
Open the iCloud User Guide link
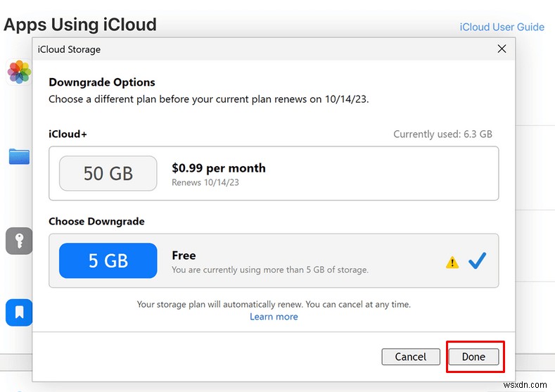point(502,27)
